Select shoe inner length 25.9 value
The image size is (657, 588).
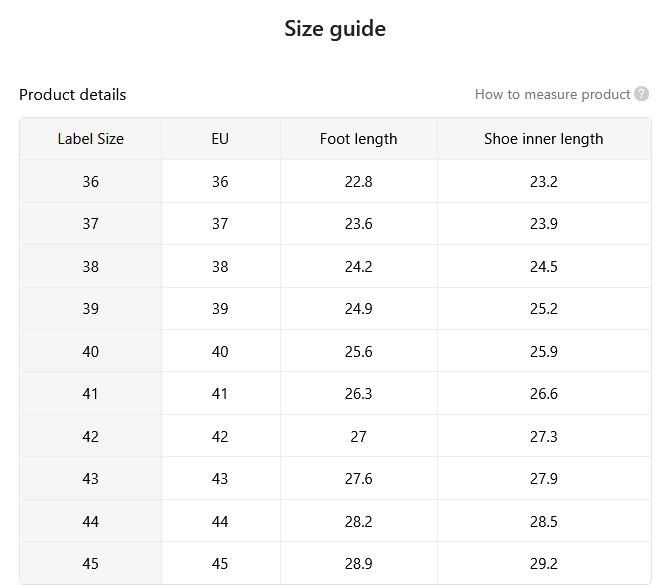click(x=544, y=351)
